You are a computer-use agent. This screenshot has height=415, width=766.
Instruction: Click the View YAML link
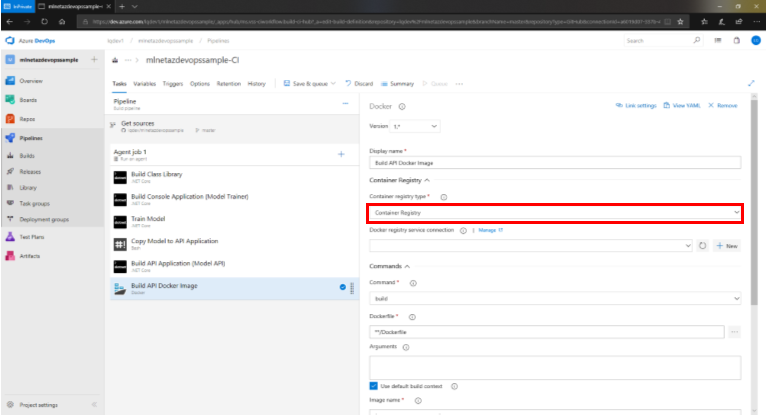(x=683, y=105)
